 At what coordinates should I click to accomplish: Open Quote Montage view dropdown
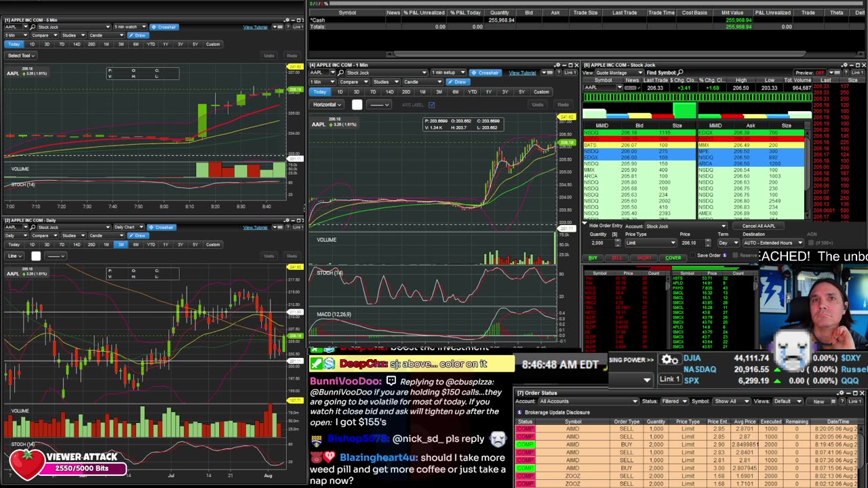(x=619, y=73)
